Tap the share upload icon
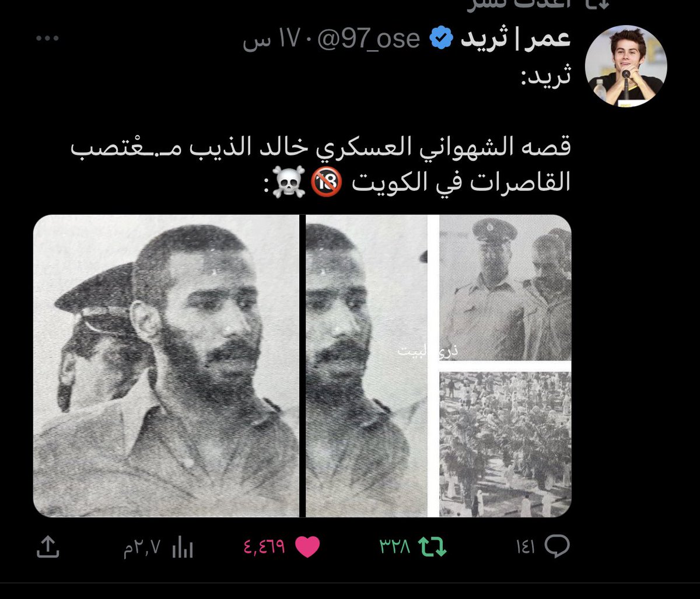 tap(47, 547)
